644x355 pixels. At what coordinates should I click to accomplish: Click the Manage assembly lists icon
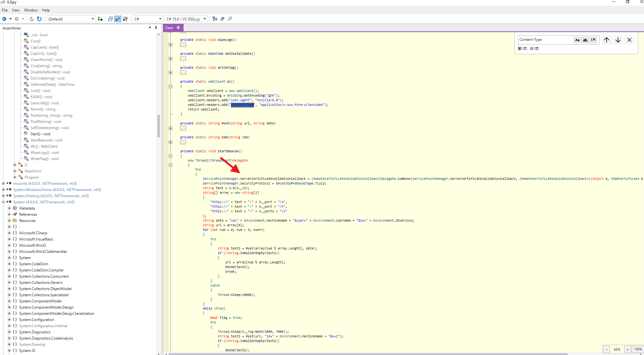pos(100,19)
